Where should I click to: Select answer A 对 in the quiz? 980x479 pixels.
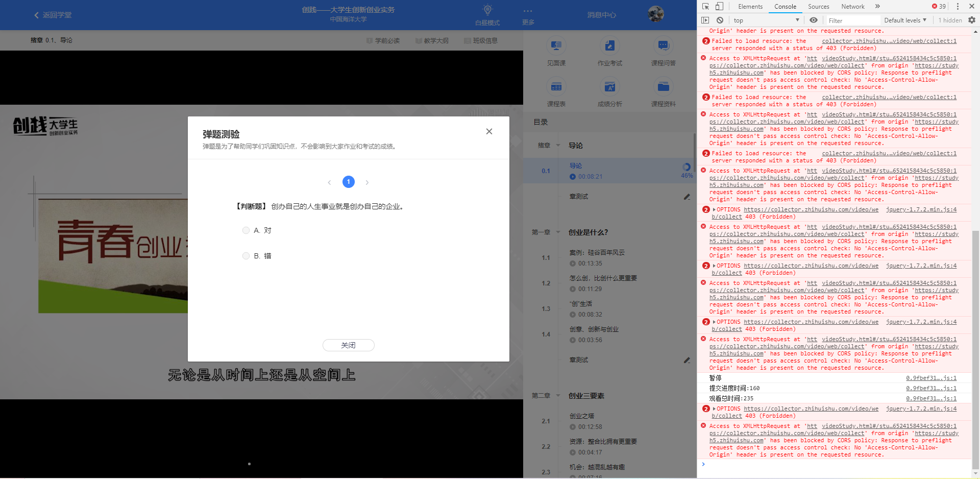tap(246, 230)
